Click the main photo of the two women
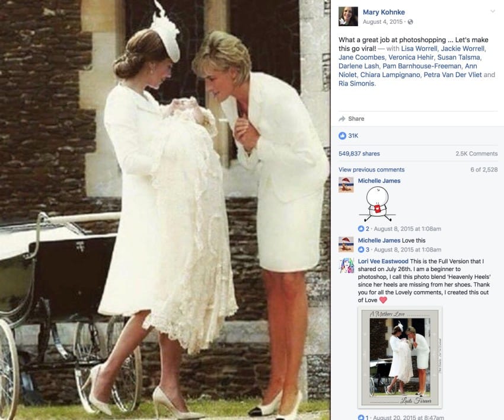Viewport: 504px width, 420px height. tap(165, 210)
